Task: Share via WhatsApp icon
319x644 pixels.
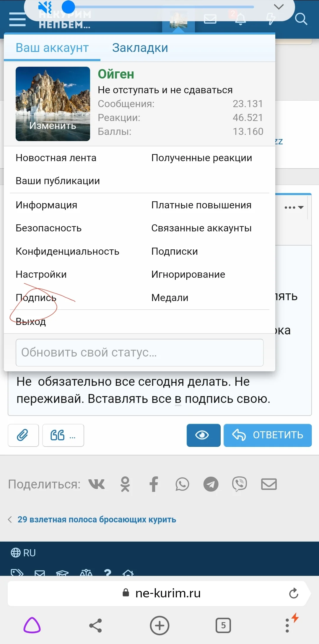Action: coord(182,484)
